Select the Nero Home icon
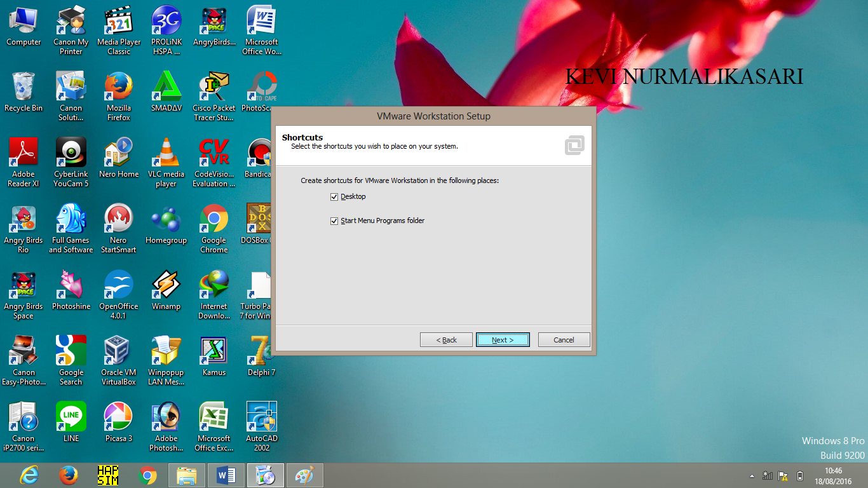This screenshot has width=868, height=488. tap(119, 159)
